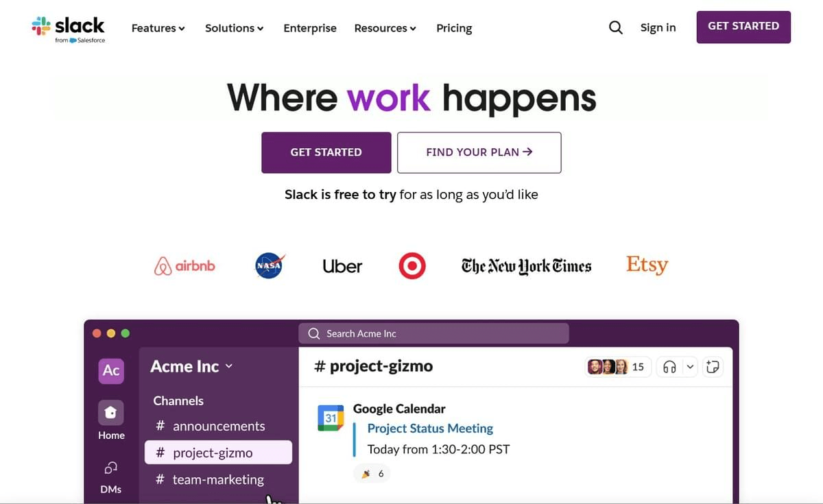Image resolution: width=823 pixels, height=504 pixels.
Task: Expand the Resources dropdown menu
Action: [385, 28]
